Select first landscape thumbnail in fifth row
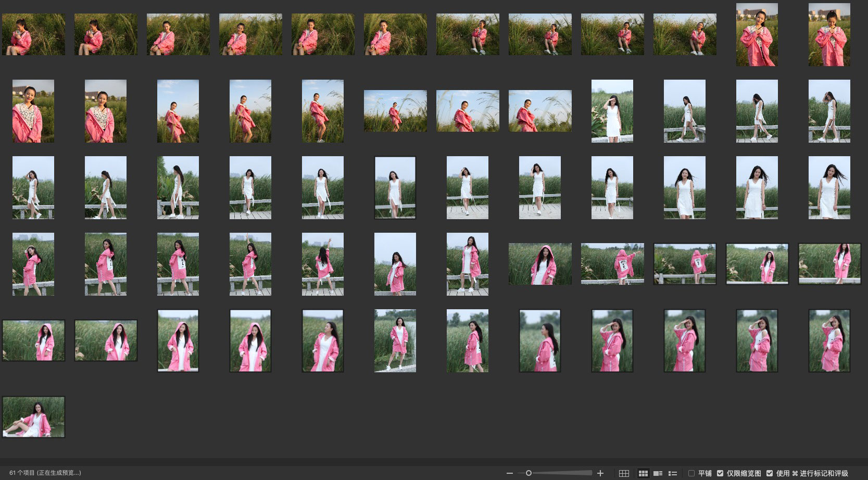Screen dimensions: 868x480 33,340
